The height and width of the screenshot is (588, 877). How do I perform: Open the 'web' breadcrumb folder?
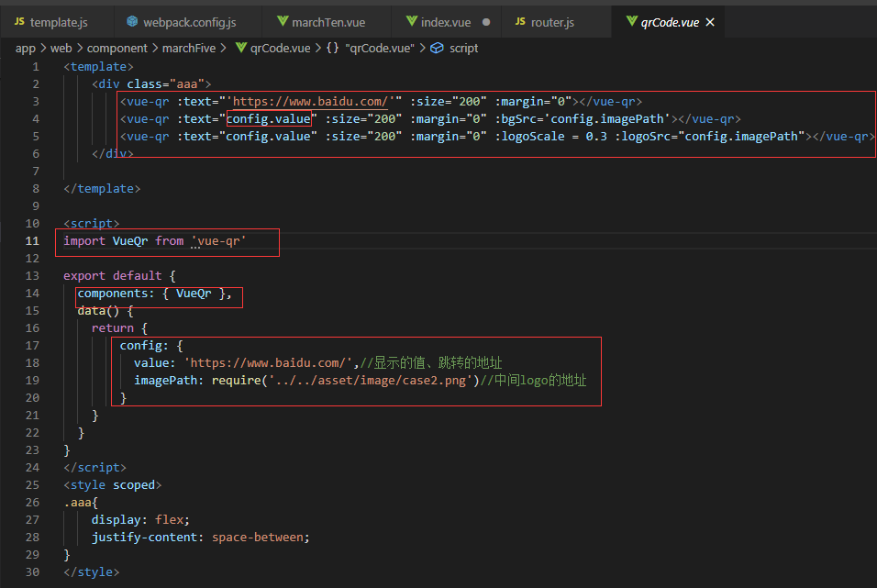pyautogui.click(x=61, y=49)
